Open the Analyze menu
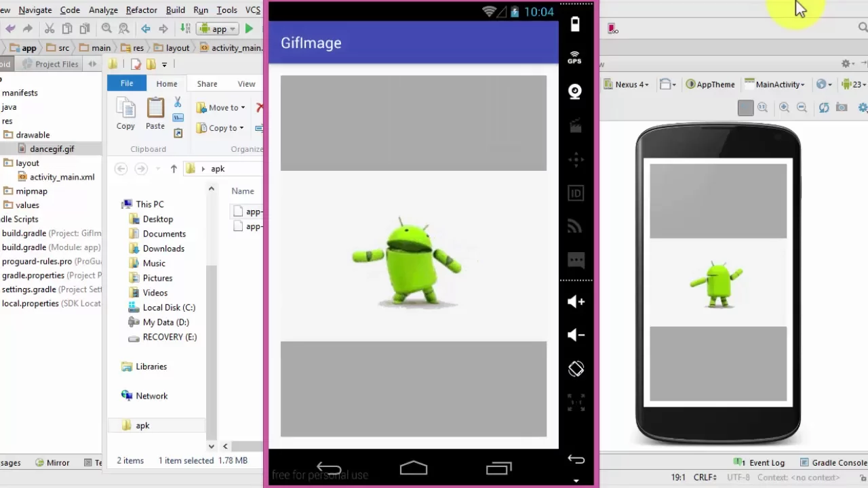The width and height of the screenshot is (868, 488). pyautogui.click(x=102, y=9)
